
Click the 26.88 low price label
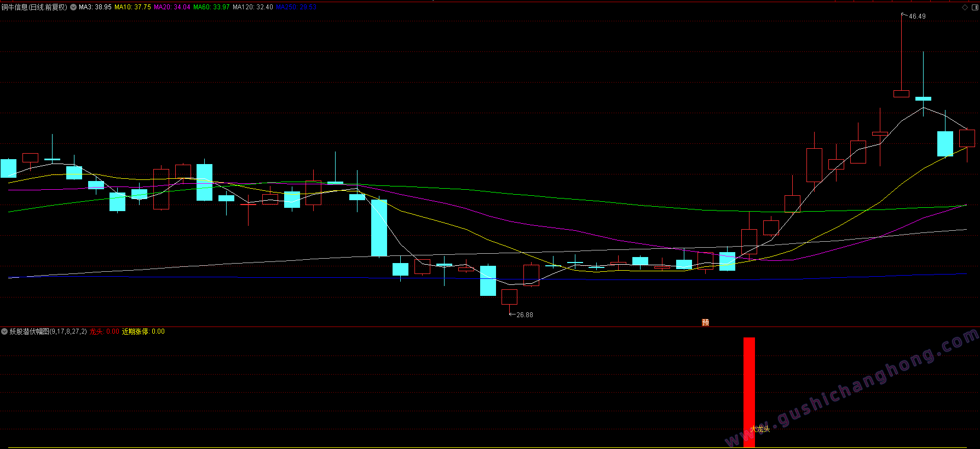point(524,315)
